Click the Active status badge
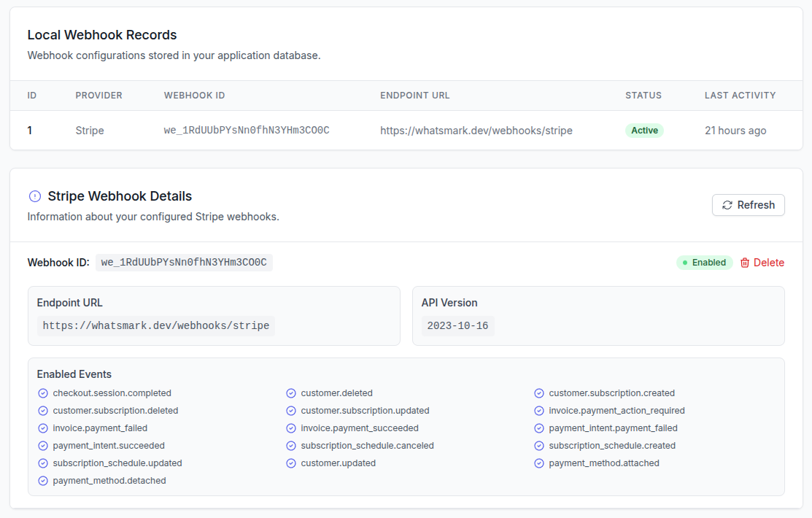Viewport: 812px width, 518px height. click(644, 131)
